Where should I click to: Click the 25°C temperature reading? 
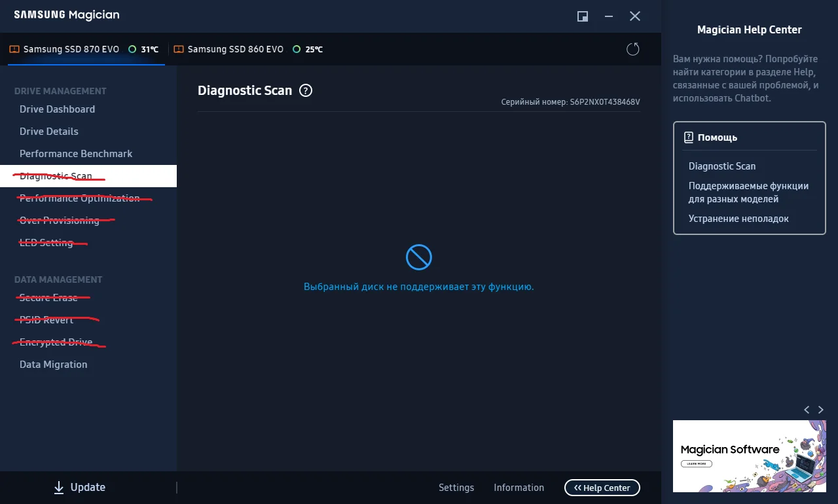[x=314, y=49]
